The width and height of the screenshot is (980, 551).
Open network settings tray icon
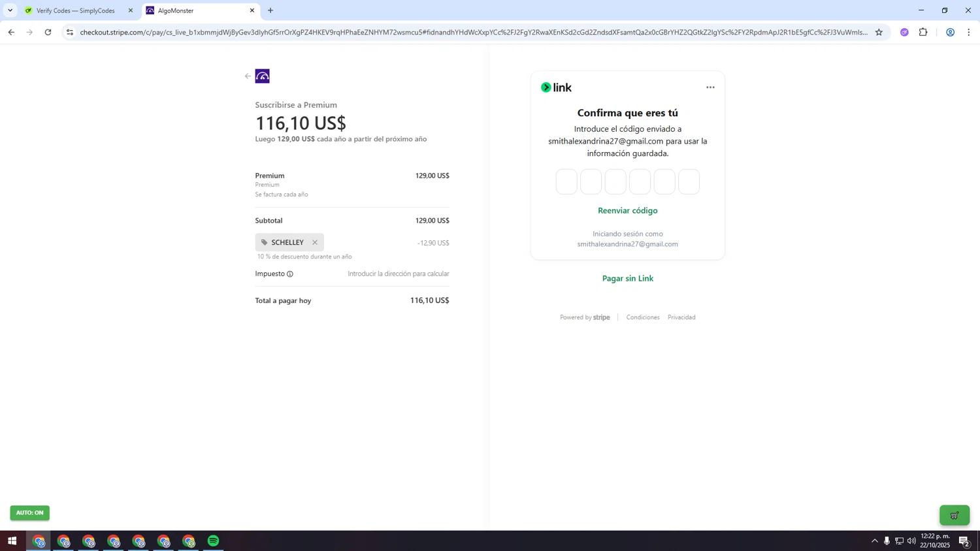[899, 541]
